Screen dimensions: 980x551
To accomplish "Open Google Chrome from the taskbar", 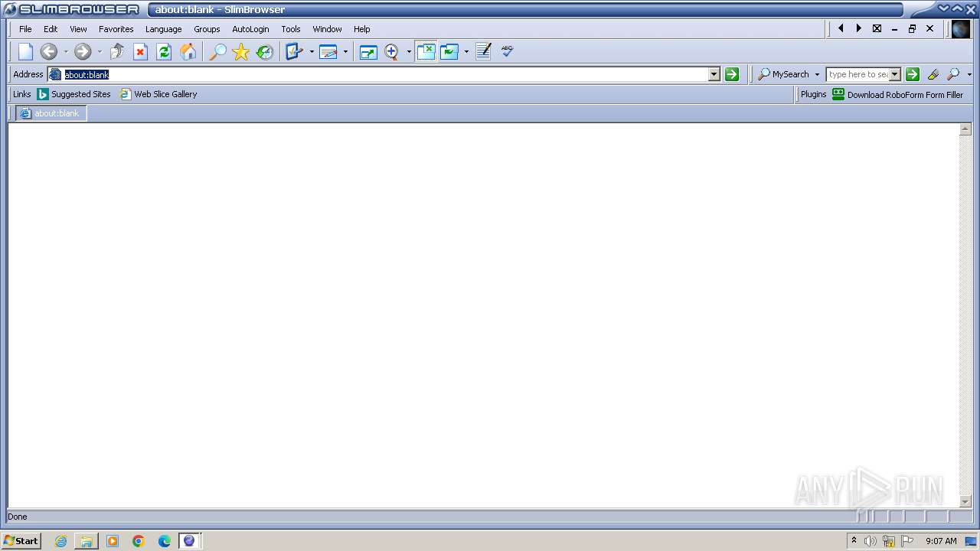I will 139,541.
